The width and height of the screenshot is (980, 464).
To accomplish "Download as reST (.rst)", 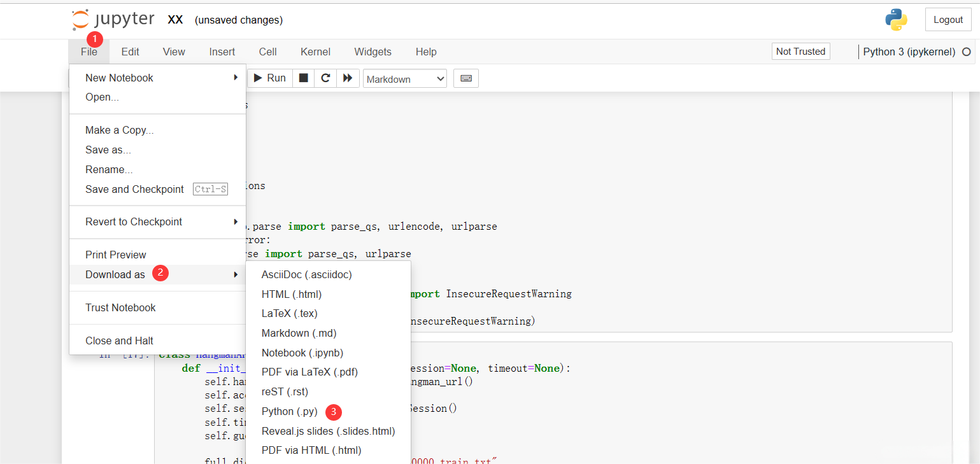I will (x=329, y=391).
